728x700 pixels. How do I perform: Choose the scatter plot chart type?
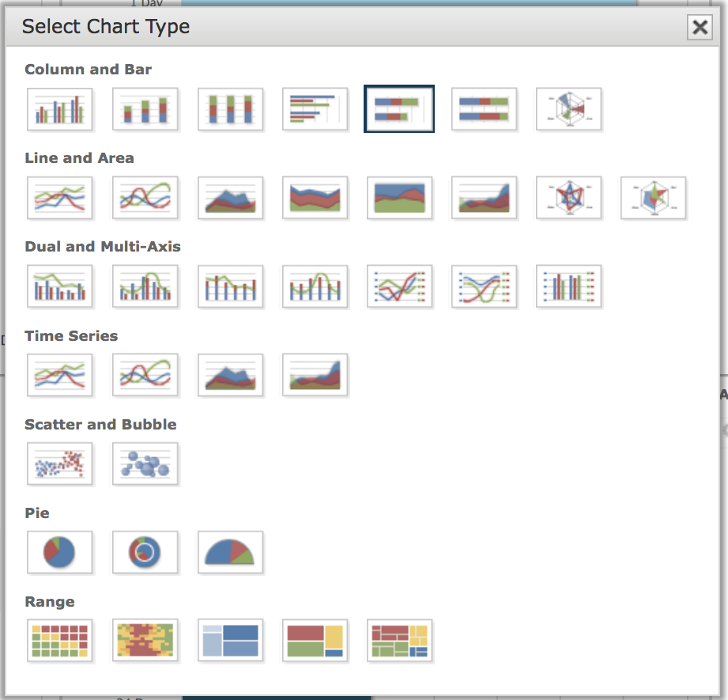click(x=59, y=464)
